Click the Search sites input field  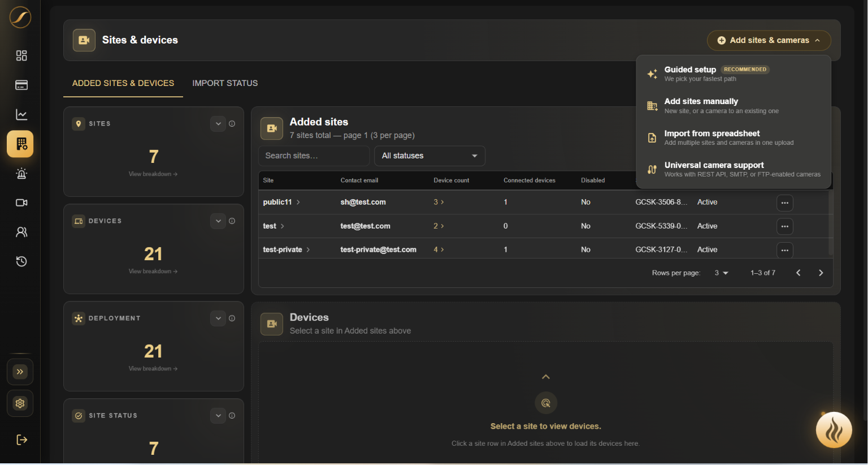click(x=314, y=156)
